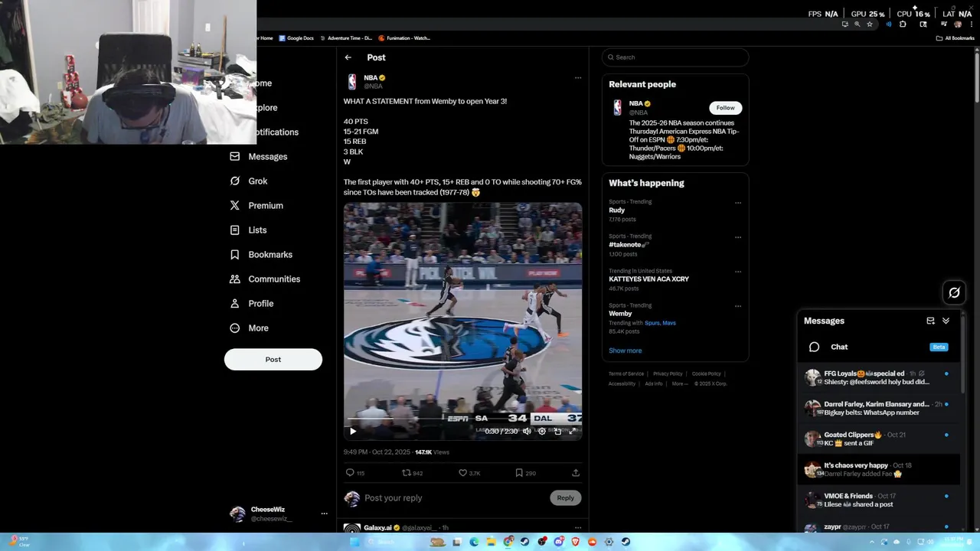Repost the NBA post (942 reposts)

point(413,473)
